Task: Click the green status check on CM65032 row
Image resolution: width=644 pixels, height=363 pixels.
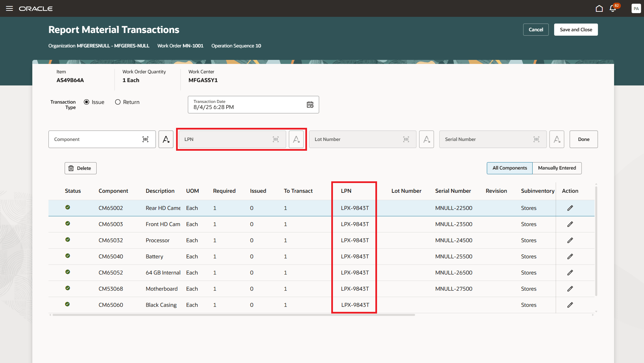Action: coord(68,240)
